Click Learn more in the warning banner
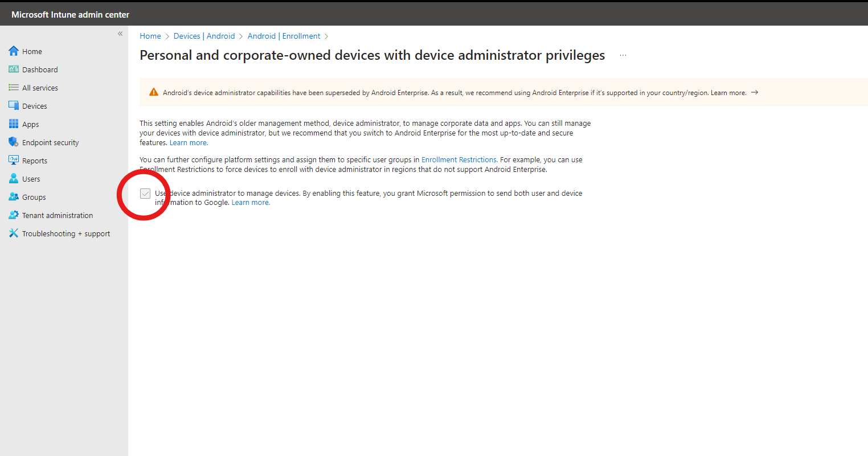This screenshot has width=868, height=456. pos(728,93)
